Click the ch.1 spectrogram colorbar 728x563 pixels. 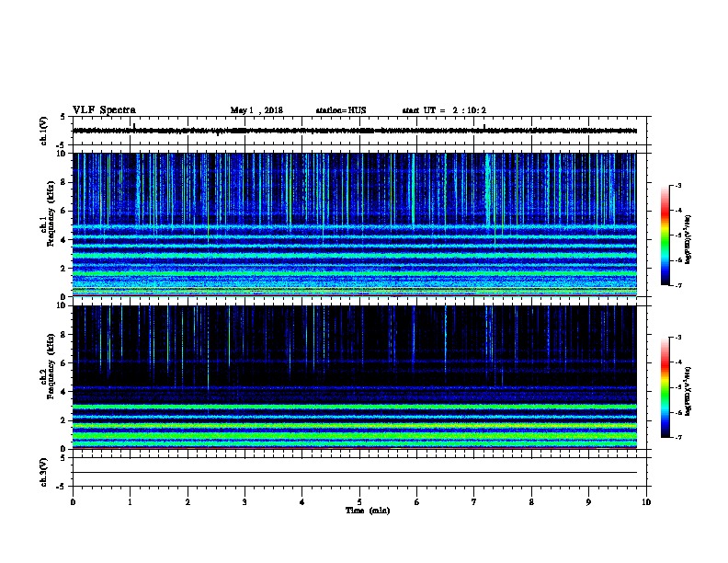coord(665,236)
